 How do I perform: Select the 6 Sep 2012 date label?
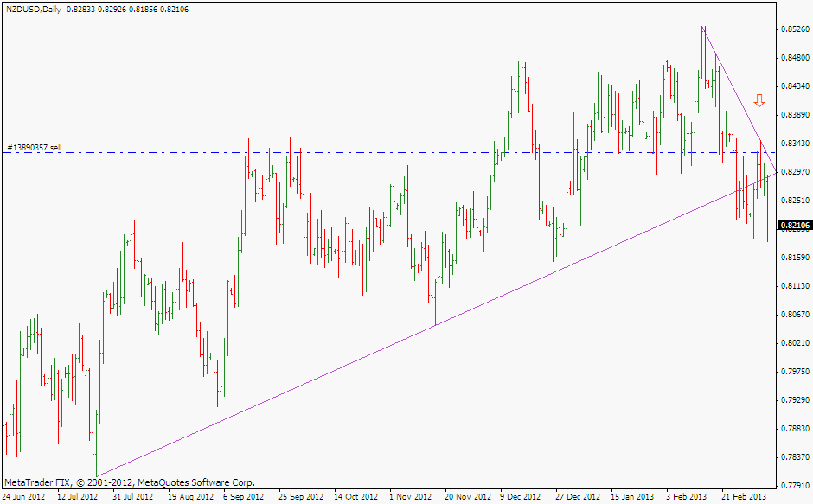click(244, 497)
